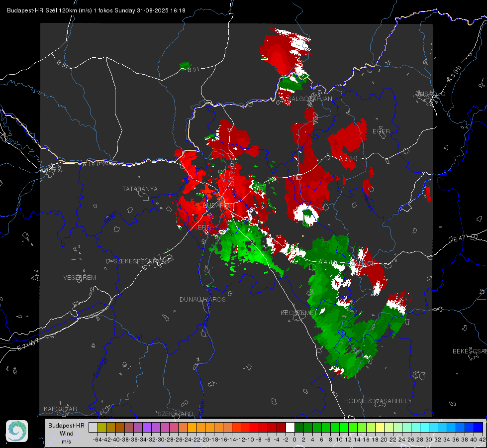
Task: Click the small green echo near upper B 51 label
Action: (185, 66)
